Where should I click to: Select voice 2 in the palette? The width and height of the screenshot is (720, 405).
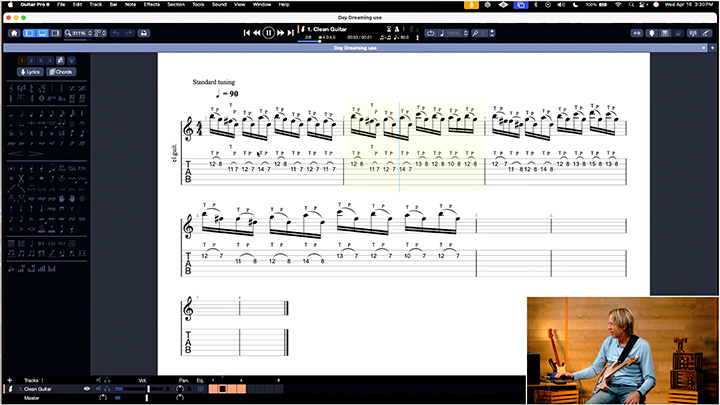(x=31, y=61)
